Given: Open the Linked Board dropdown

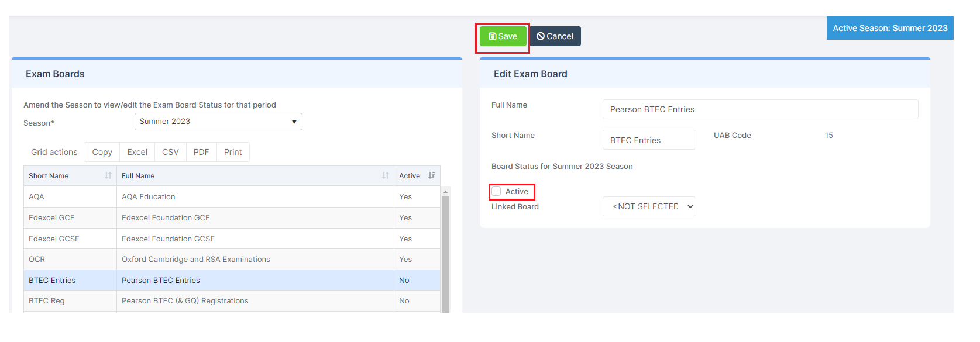Looking at the screenshot, I should click(x=649, y=206).
